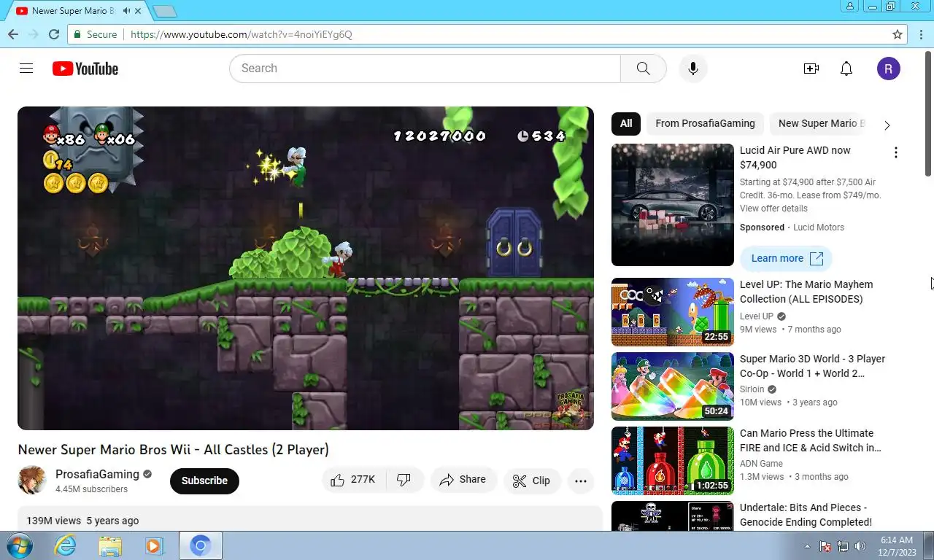Open the Super Mario 3D World thumbnail
Screen dimensions: 934x560
673,386
